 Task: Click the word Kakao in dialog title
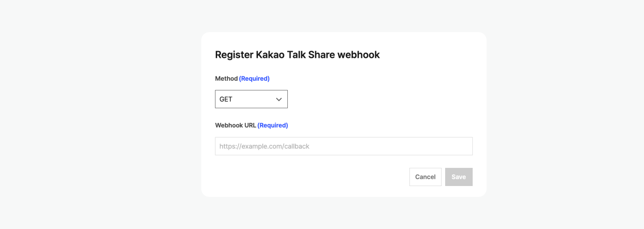pyautogui.click(x=270, y=55)
